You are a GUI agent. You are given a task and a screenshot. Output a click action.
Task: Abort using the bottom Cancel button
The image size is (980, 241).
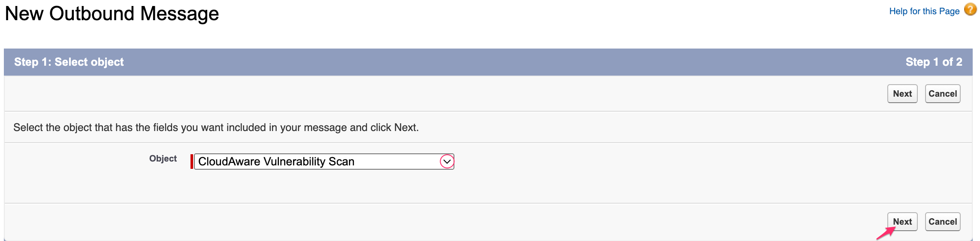tap(942, 222)
